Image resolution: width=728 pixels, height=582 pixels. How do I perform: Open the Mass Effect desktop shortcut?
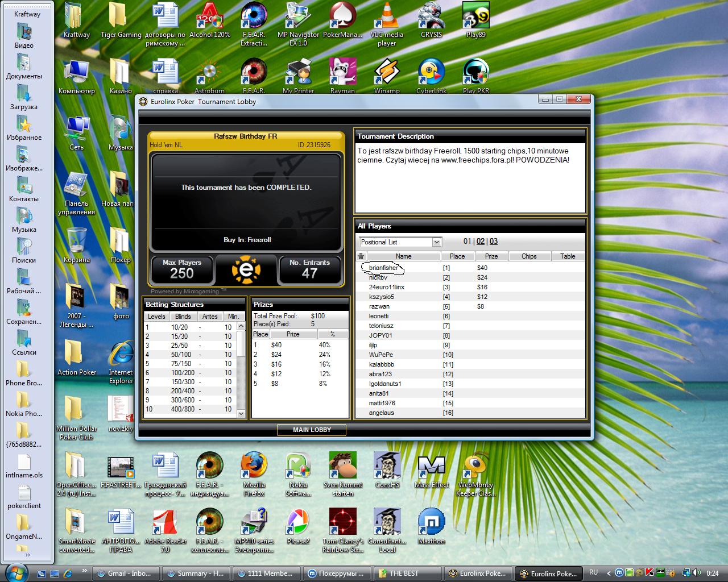431,471
